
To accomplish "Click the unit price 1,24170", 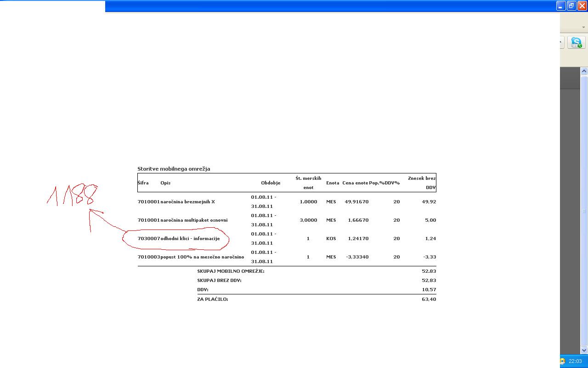I will click(x=358, y=238).
